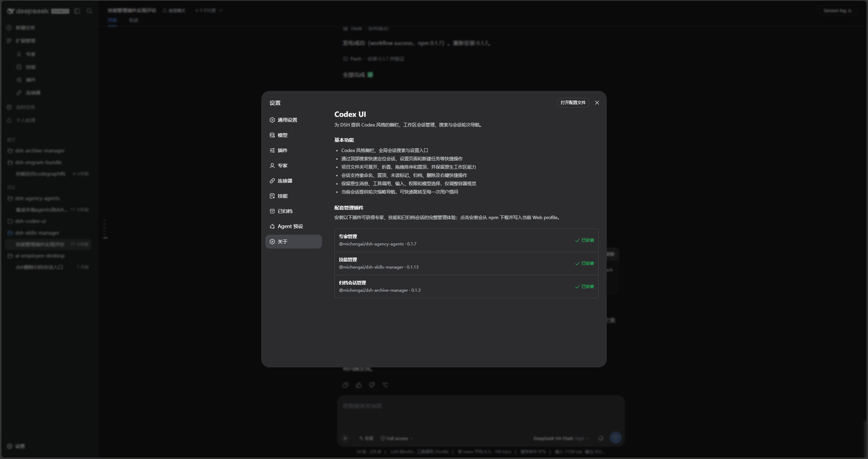868x459 pixels.
Task: Click the second tab in background header
Action: (133, 20)
